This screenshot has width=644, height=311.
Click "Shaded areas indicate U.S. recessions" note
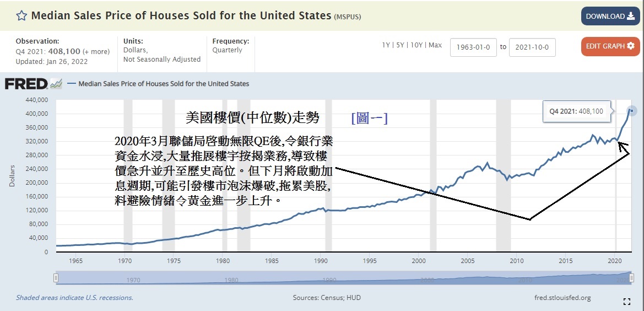coord(74,298)
